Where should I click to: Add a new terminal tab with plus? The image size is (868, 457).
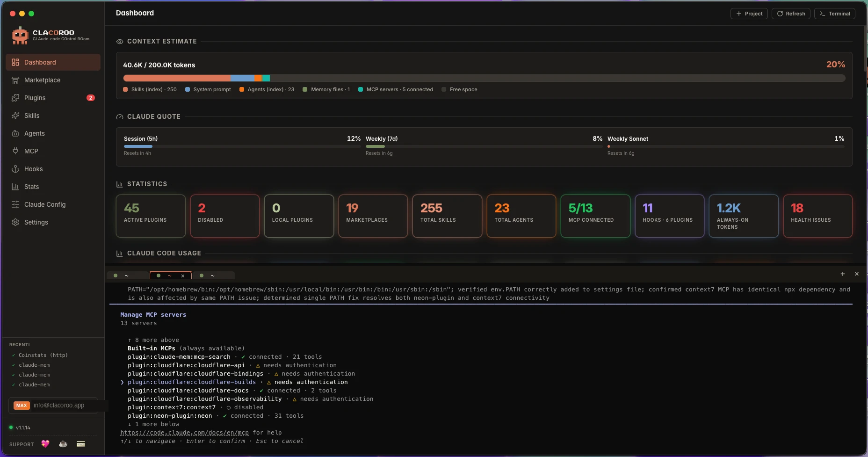(843, 274)
